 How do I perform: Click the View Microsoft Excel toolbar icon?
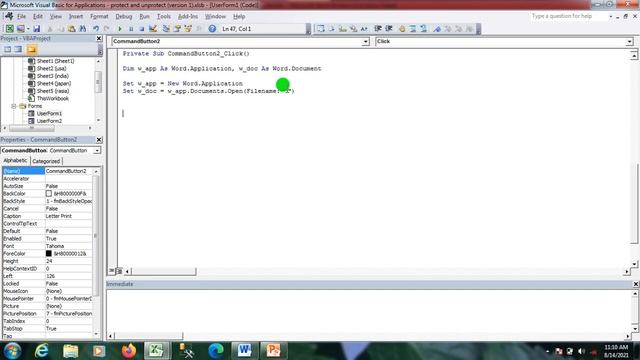tap(9, 29)
